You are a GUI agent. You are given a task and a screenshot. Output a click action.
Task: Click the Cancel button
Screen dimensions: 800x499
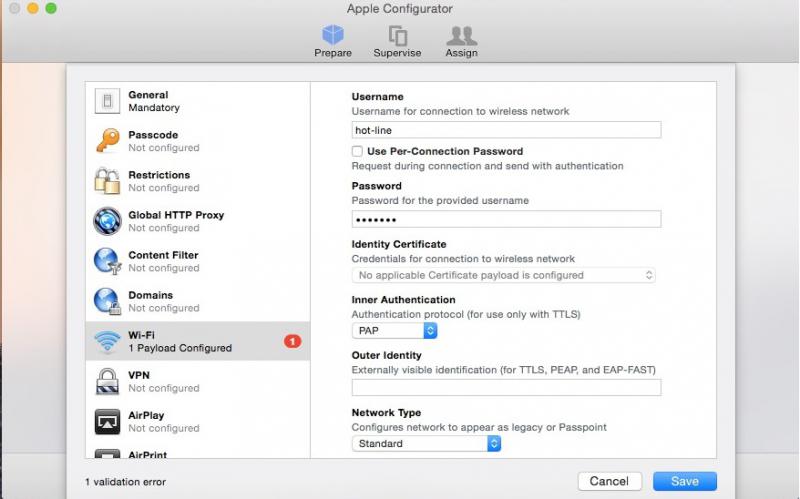click(609, 481)
